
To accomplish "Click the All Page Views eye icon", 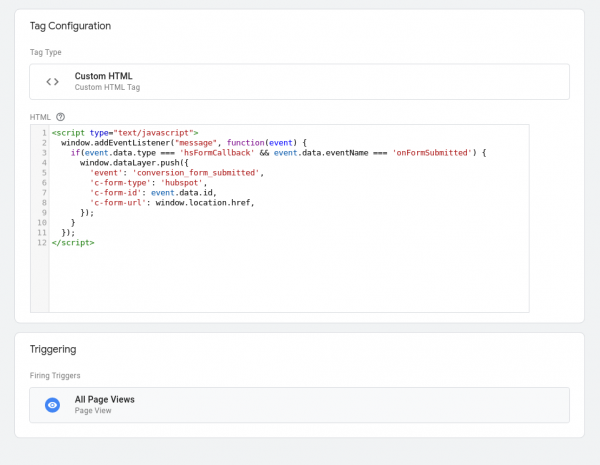I will (x=53, y=404).
